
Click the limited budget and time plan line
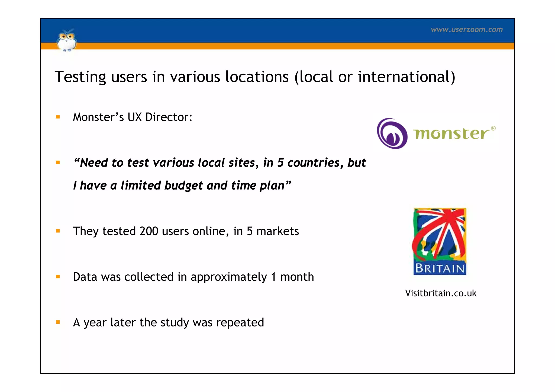click(182, 186)
